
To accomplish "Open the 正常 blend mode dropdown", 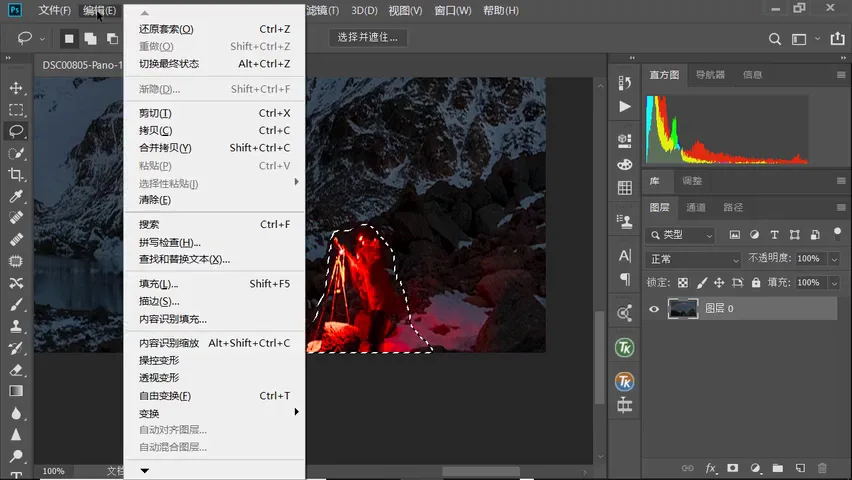I will coord(693,259).
